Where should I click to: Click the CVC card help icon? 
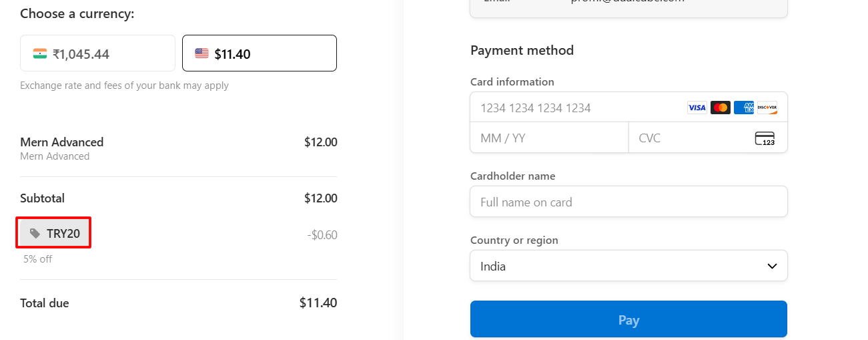point(765,138)
